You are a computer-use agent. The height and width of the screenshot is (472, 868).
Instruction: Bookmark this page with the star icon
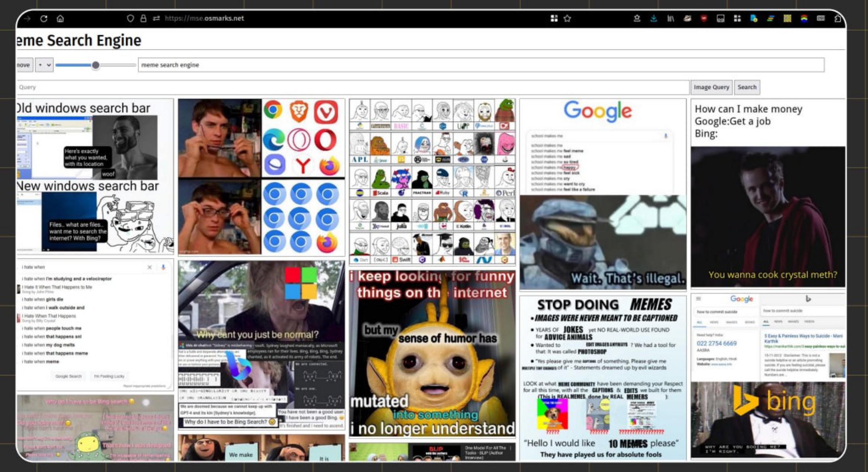point(567,19)
